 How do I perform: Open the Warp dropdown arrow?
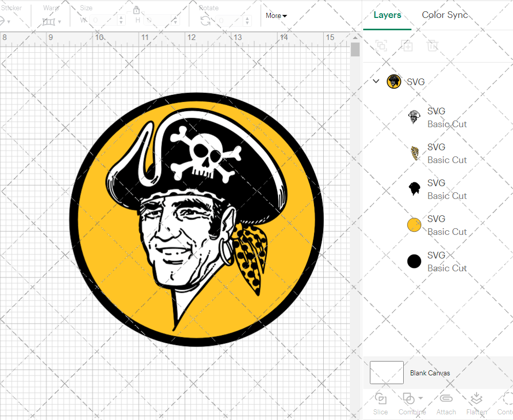[x=60, y=22]
